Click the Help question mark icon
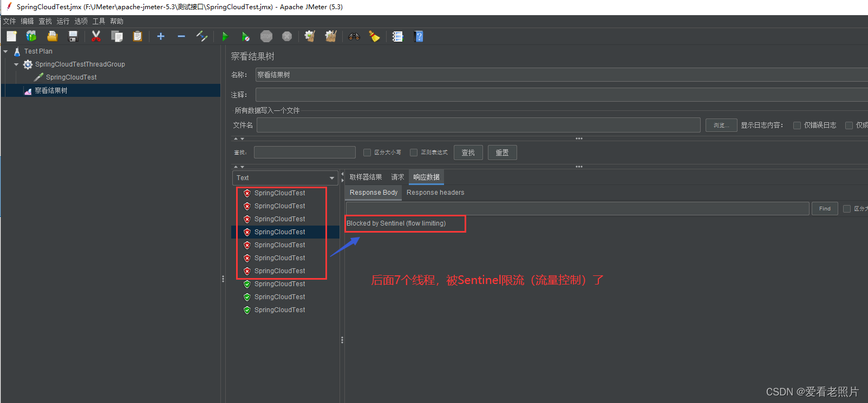The width and height of the screenshot is (868, 403). click(419, 36)
